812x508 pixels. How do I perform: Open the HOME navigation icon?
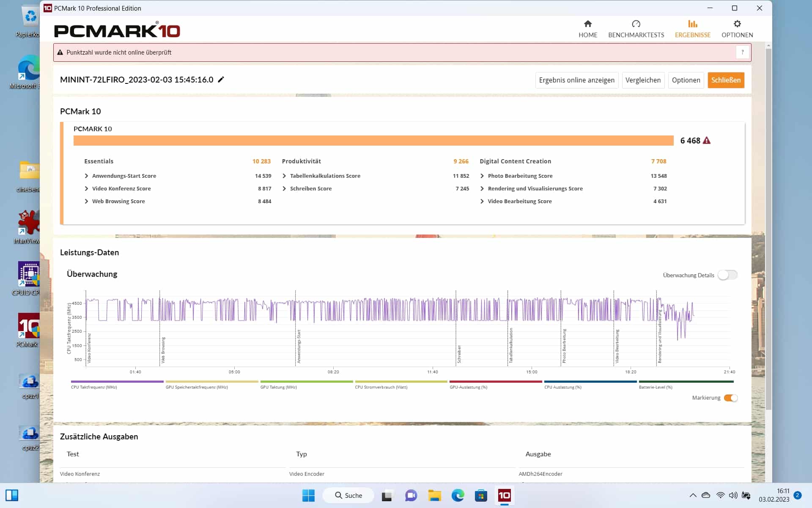[587, 24]
